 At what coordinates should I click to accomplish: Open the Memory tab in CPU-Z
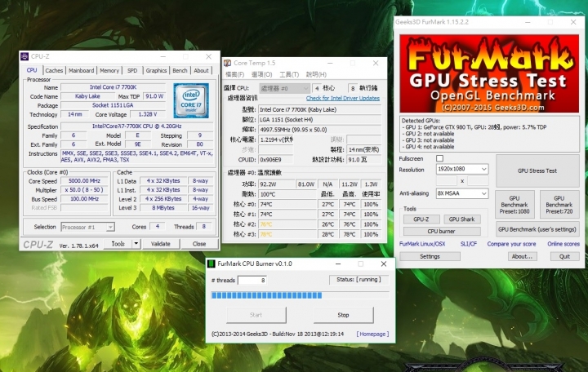[x=109, y=70]
